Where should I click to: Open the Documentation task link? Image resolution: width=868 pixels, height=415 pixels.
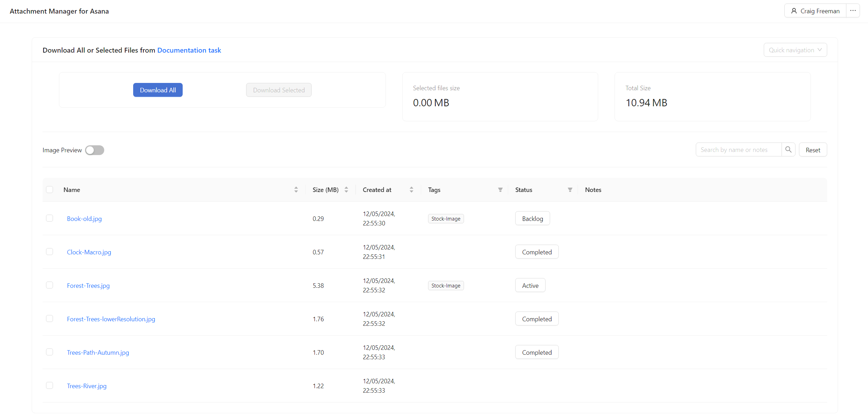tap(189, 50)
